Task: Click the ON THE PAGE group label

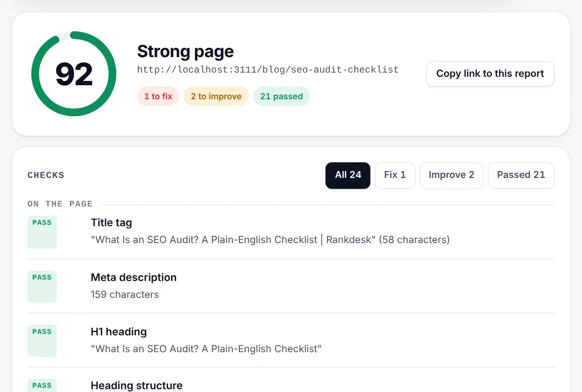Action: click(60, 204)
